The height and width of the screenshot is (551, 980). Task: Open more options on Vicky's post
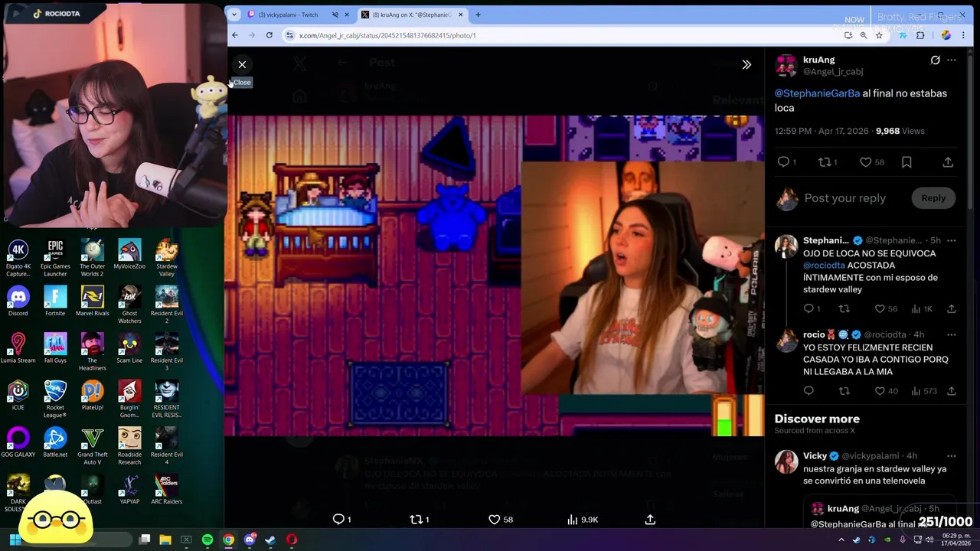952,456
